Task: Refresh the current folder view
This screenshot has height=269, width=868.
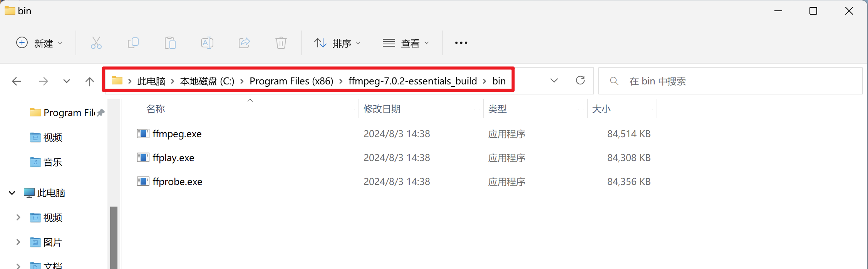Action: [x=580, y=80]
